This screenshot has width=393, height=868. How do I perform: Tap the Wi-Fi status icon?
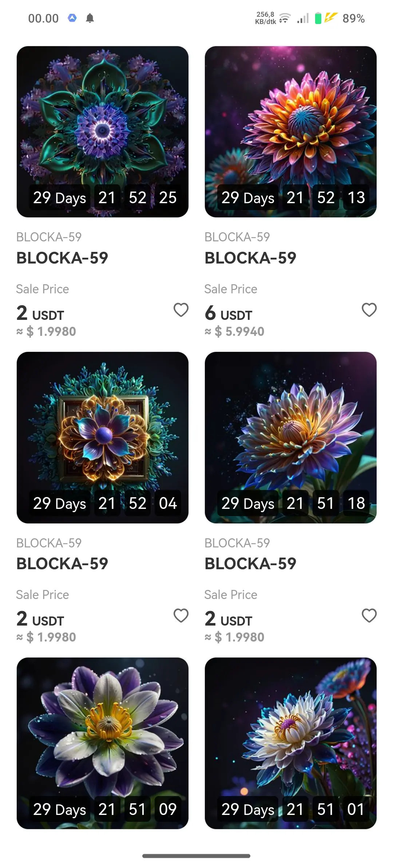285,18
